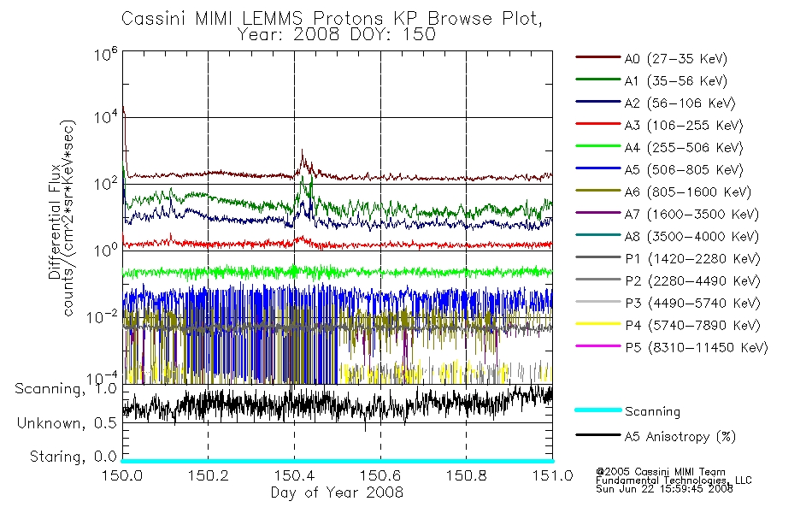
Task: Click the 151.0 x-axis tick label
Action: [552, 475]
